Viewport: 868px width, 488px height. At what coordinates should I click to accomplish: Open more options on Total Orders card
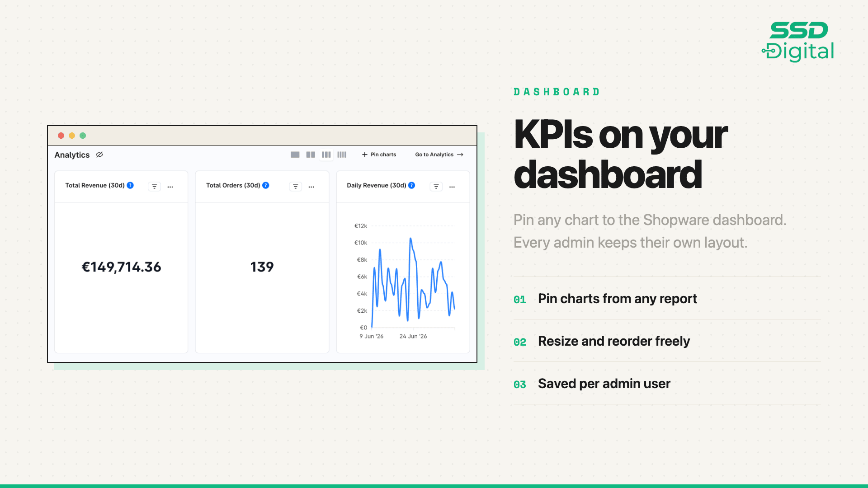(x=311, y=187)
